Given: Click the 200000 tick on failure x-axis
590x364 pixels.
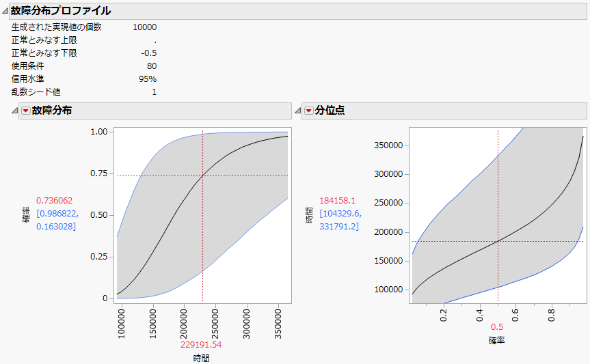Looking at the screenshot, I should click(x=185, y=324).
